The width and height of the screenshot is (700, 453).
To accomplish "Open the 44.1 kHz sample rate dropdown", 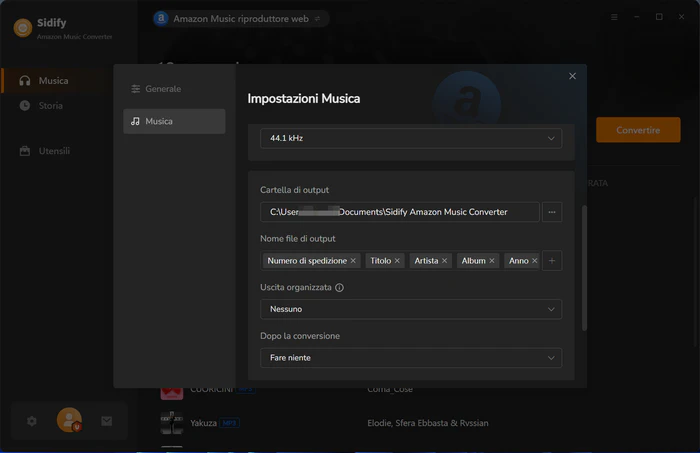I will [x=411, y=138].
